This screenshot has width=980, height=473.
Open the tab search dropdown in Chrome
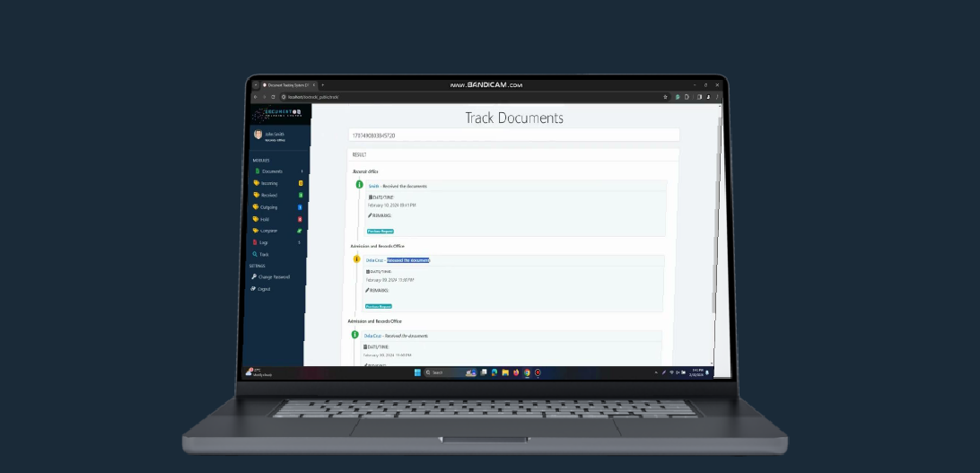coord(255,85)
